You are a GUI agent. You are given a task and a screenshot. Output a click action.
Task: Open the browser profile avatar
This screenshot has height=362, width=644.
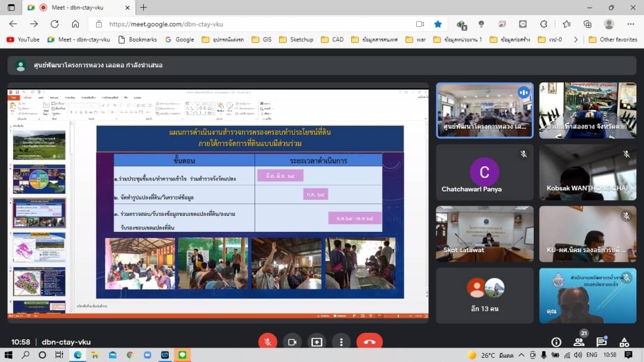tap(609, 24)
